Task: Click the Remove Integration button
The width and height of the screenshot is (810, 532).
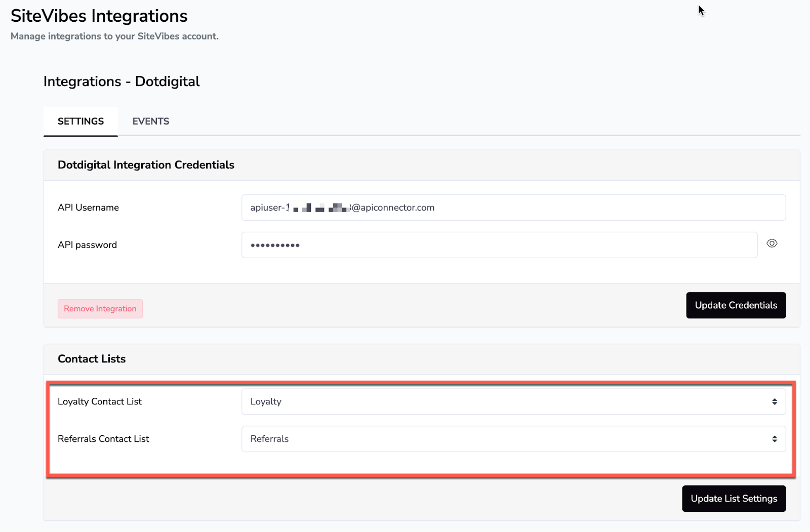Action: [x=100, y=309]
